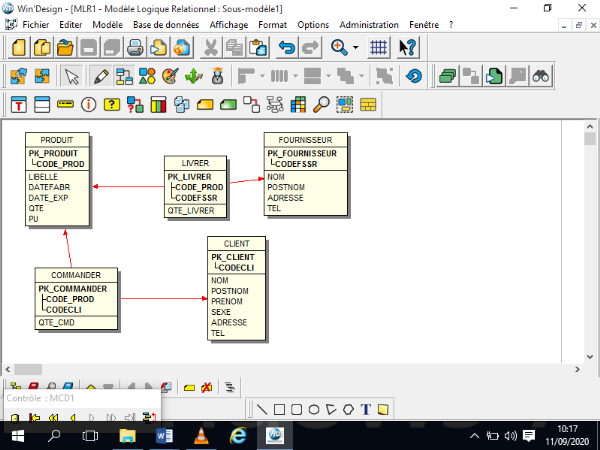600x450 pixels.
Task: Click the context help pointer icon
Action: (407, 47)
